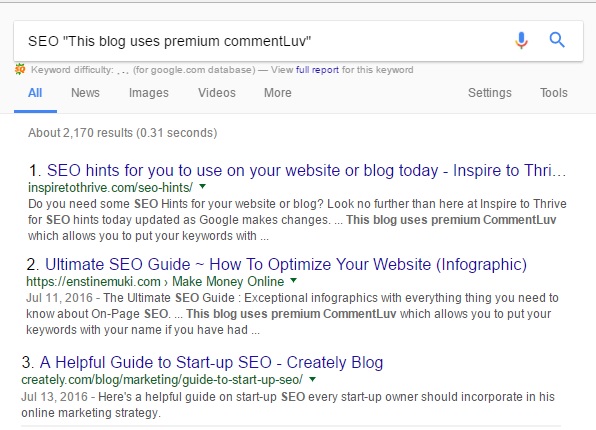The height and width of the screenshot is (430, 596).
Task: Expand dropdown arrow beside Make Money Online
Action: 293,281
